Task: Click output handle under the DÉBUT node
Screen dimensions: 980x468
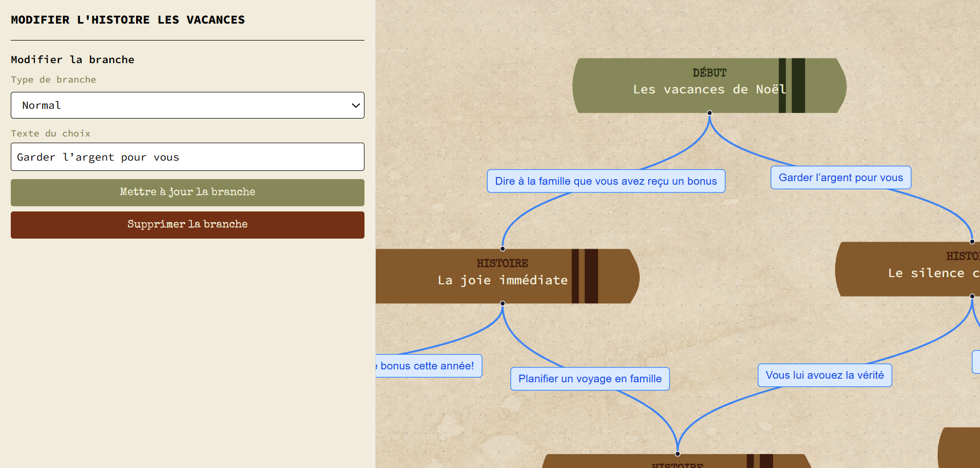Action: click(x=709, y=113)
